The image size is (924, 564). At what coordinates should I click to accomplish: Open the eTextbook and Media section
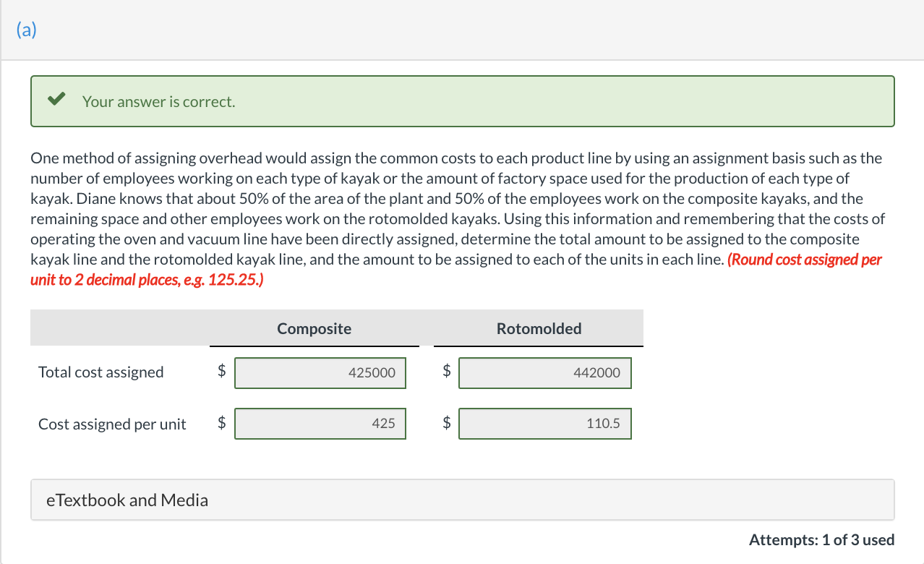[x=463, y=500]
